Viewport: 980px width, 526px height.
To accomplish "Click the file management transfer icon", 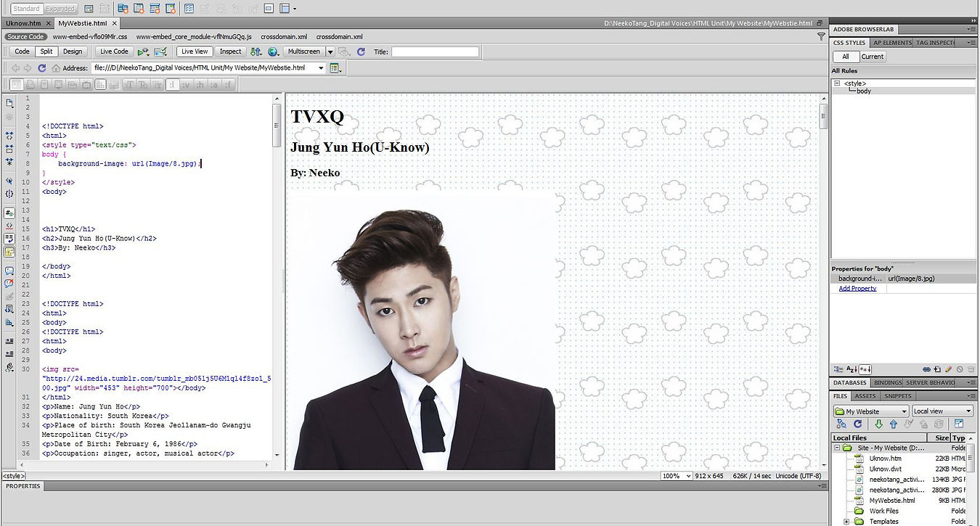I will (256, 52).
